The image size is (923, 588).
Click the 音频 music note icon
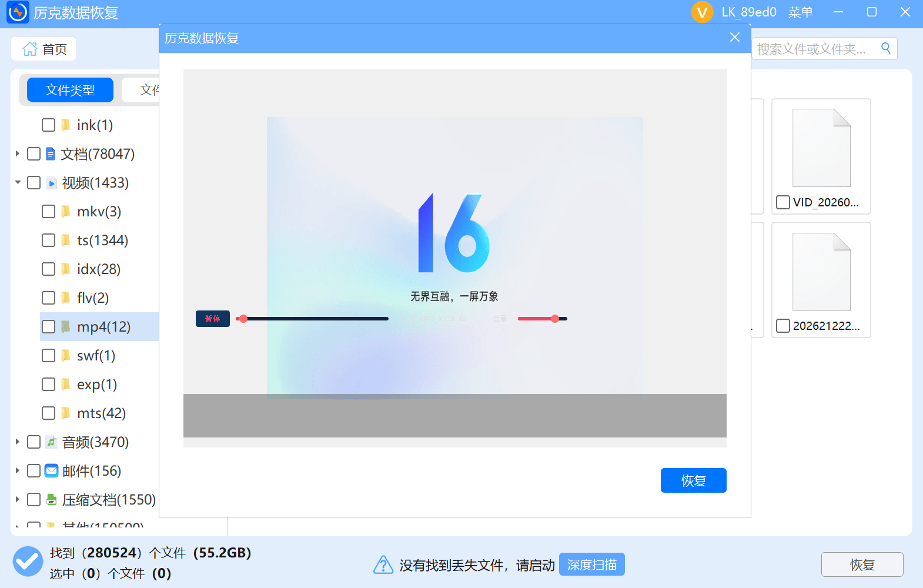point(52,442)
